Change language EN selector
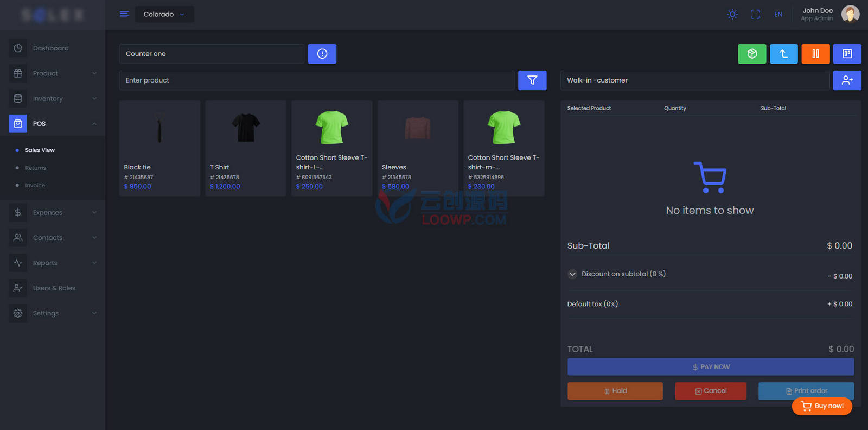 tap(778, 14)
